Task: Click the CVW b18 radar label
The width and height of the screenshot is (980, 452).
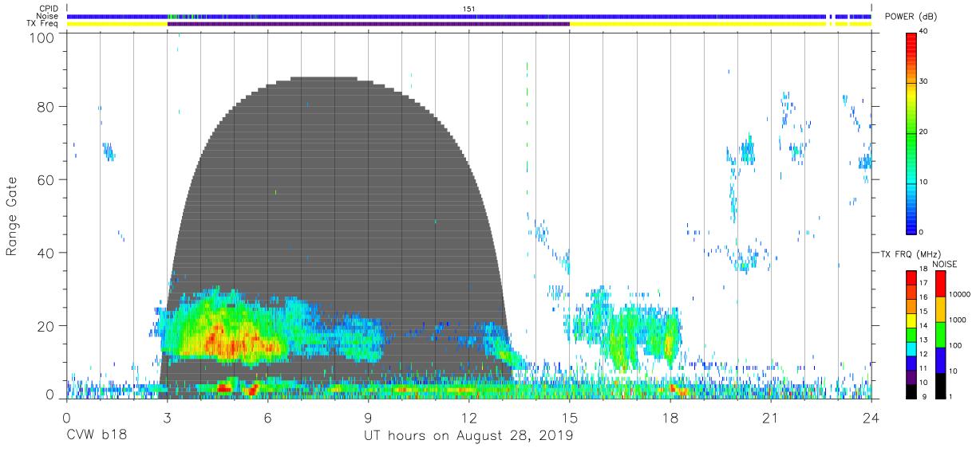Action: click(x=97, y=436)
